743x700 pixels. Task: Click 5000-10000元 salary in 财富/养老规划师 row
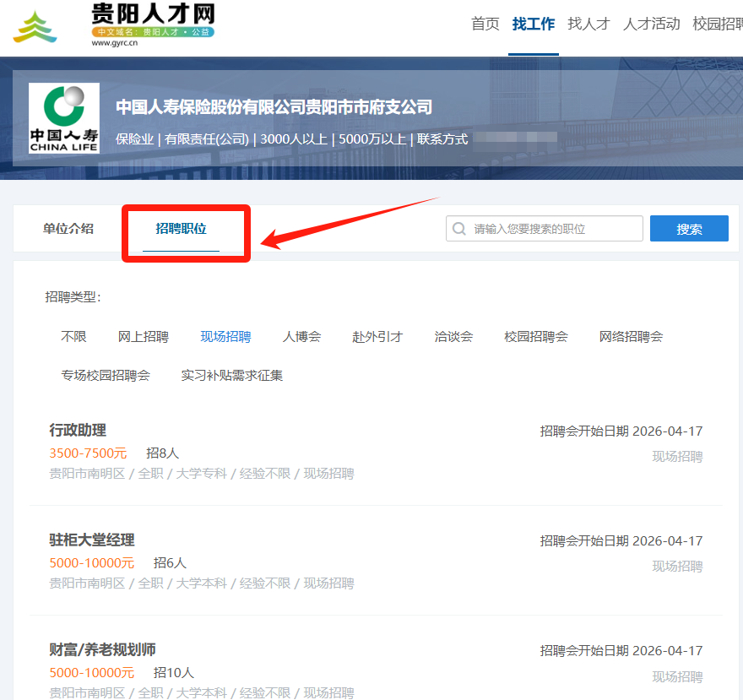point(92,672)
